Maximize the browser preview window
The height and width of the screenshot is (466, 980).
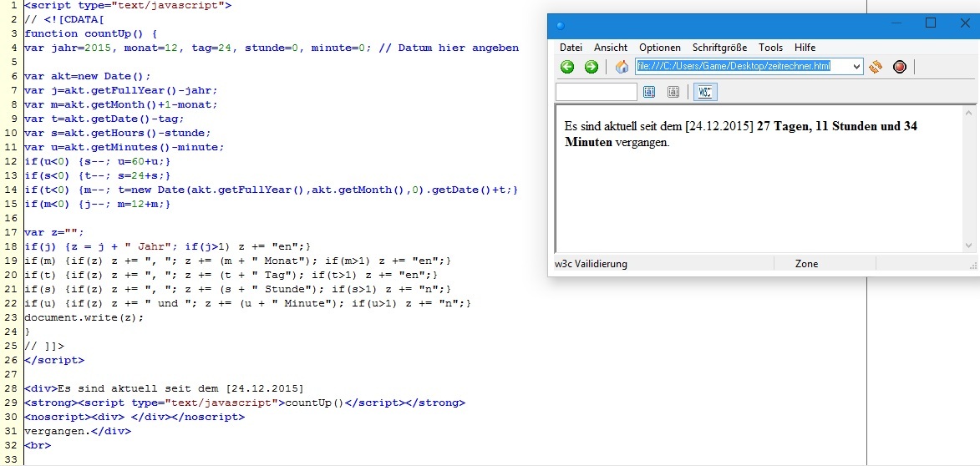click(931, 23)
